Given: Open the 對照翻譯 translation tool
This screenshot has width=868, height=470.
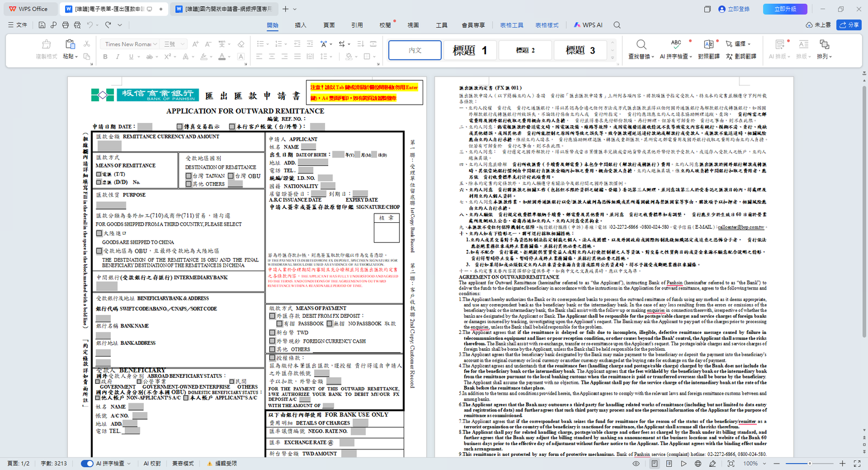Looking at the screenshot, I should click(x=709, y=49).
